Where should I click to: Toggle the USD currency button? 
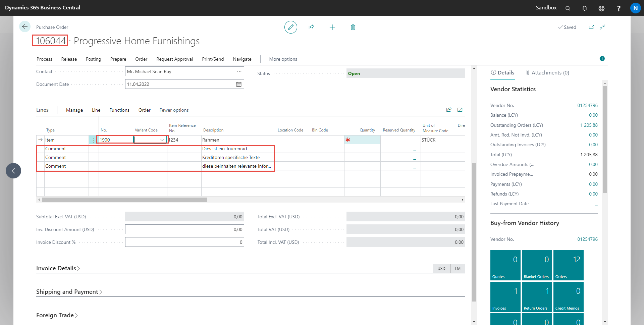tap(441, 269)
